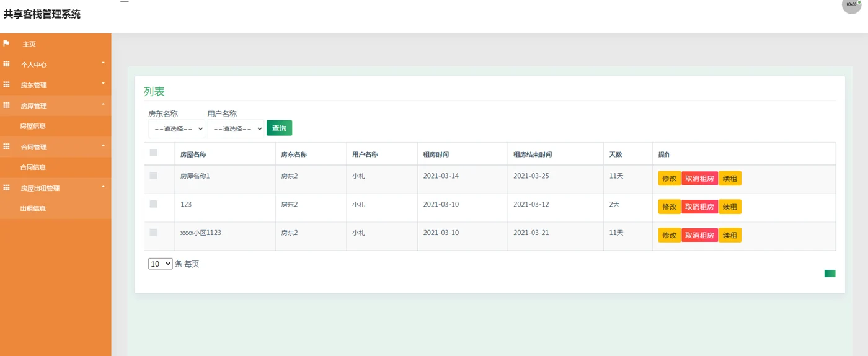Tick the checkbox for xxxx小区1123 row

click(154, 233)
